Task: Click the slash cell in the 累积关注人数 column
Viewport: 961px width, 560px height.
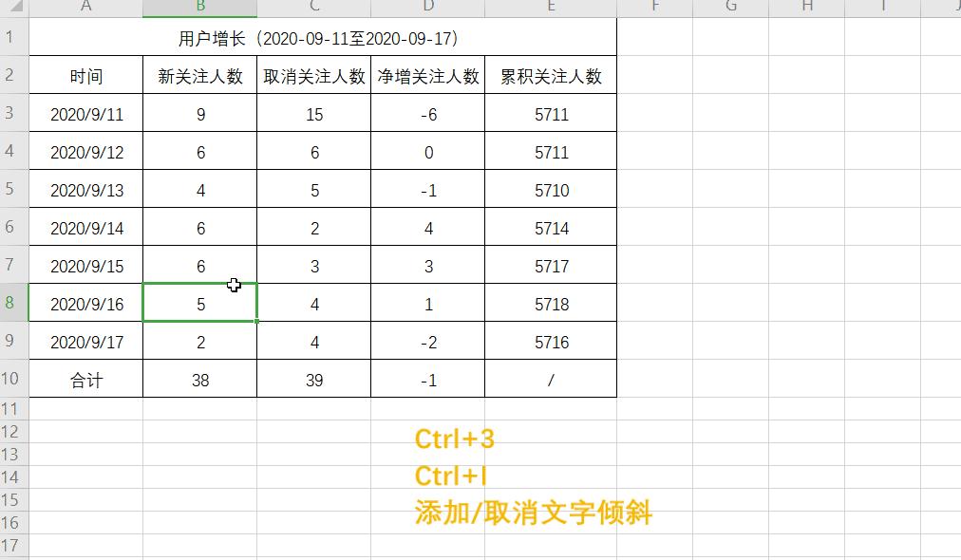Action: [551, 380]
